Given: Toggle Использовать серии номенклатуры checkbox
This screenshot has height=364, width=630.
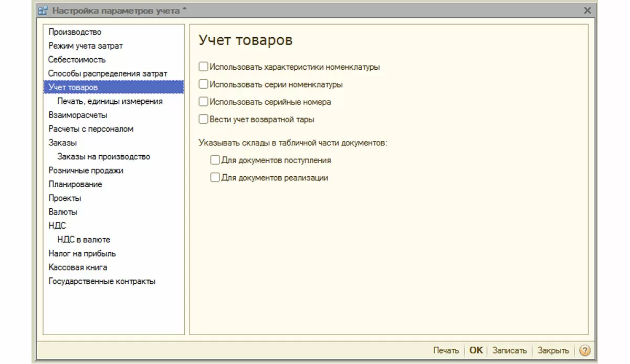Looking at the screenshot, I should coord(203,84).
